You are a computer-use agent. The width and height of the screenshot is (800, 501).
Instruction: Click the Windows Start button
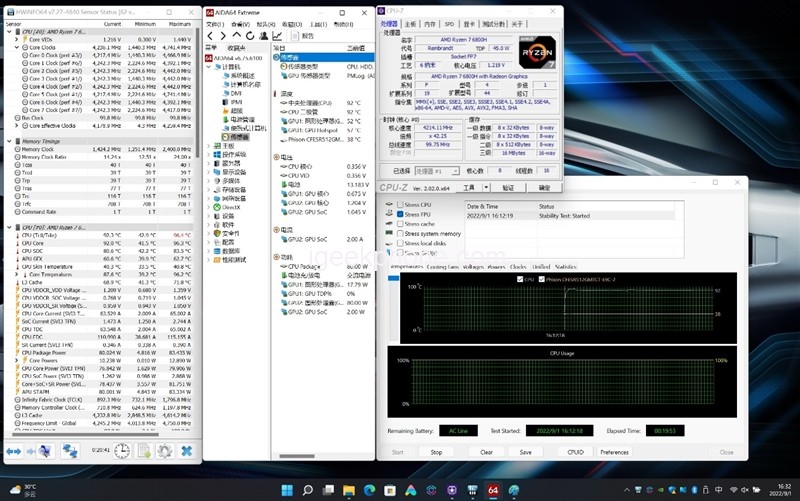click(286, 490)
